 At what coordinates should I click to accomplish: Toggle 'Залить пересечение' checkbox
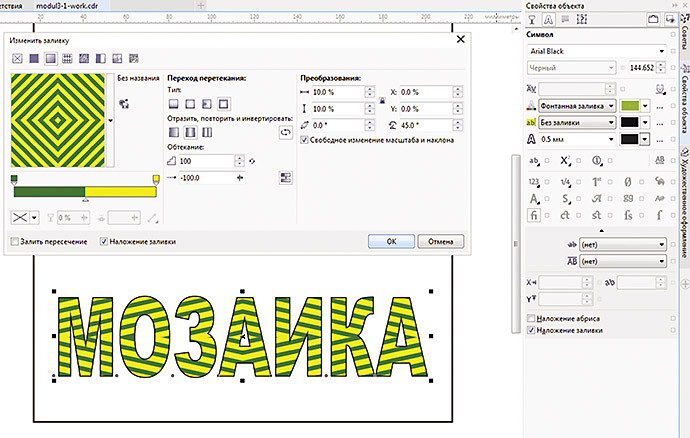(x=14, y=241)
